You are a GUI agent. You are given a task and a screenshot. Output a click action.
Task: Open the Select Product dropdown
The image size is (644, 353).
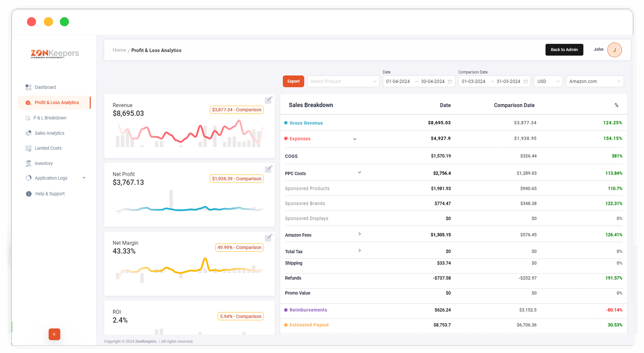(x=343, y=81)
